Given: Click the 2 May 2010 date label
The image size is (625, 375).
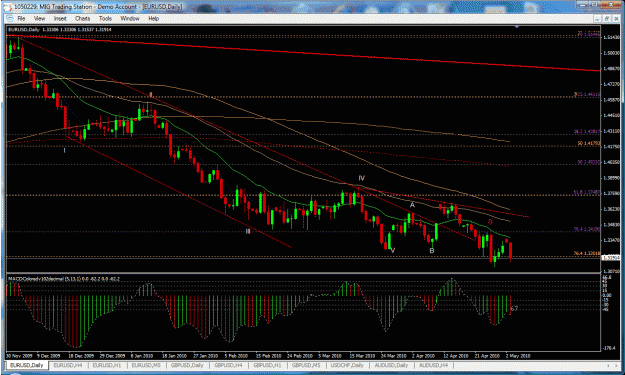Looking at the screenshot, I should [518, 356].
